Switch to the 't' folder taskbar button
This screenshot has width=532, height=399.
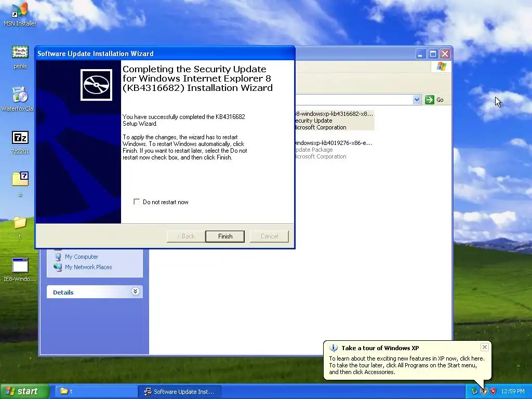click(96, 392)
